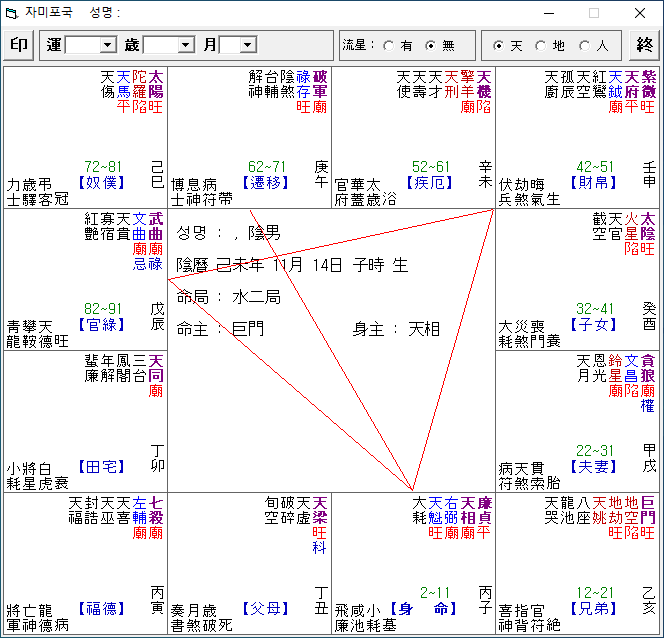This screenshot has height=638, width=664.
Task: Click the 太陽 star in 己巳 palace
Action: (x=156, y=84)
